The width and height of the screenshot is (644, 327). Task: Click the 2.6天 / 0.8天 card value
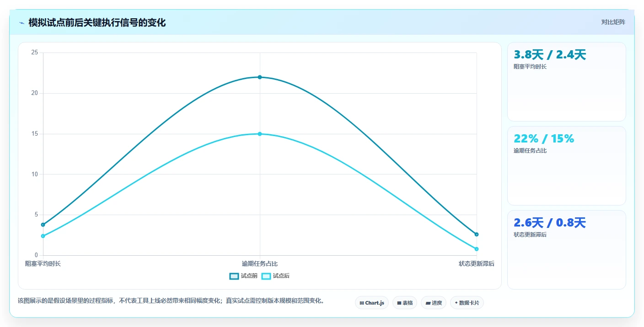click(550, 223)
